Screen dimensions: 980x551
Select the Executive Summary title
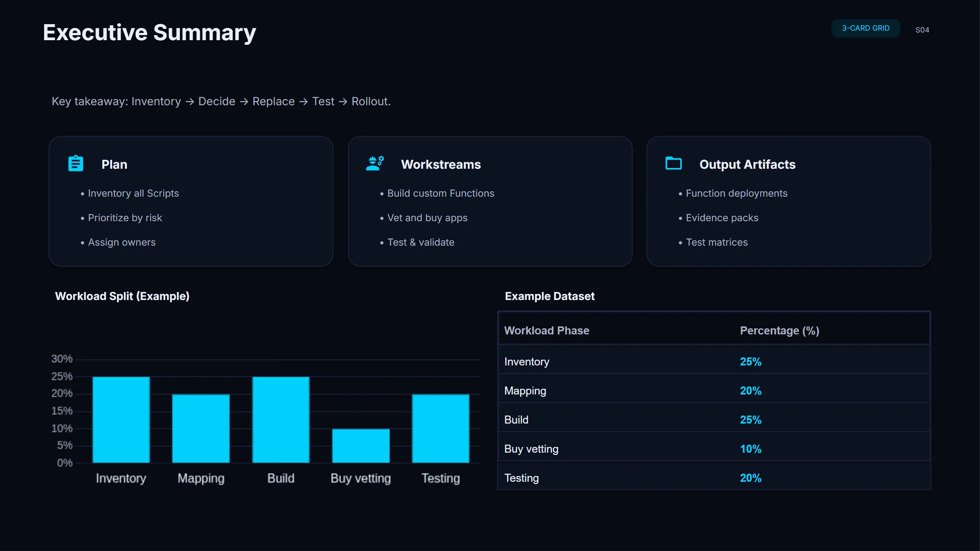[149, 33]
